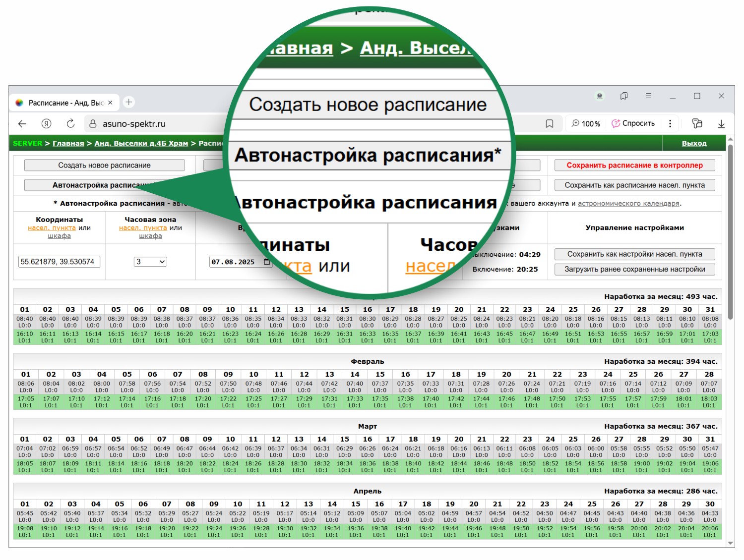The image size is (744, 560).
Task: Select the Расписание - Анд. Выс tab
Action: tap(64, 102)
